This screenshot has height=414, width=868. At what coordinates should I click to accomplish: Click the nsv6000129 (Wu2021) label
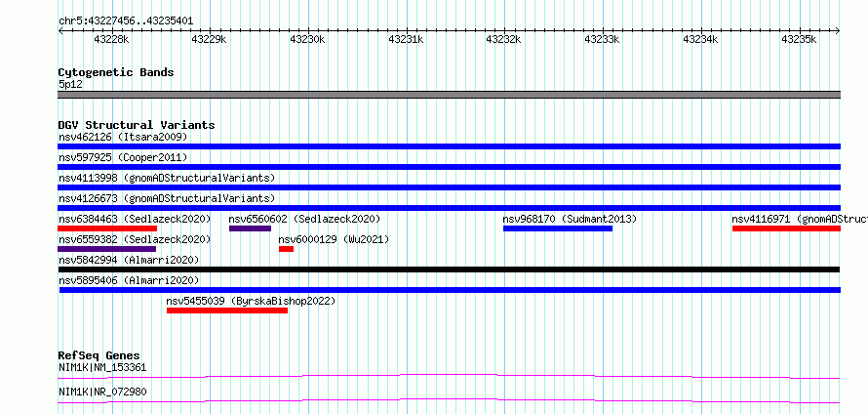(x=334, y=239)
